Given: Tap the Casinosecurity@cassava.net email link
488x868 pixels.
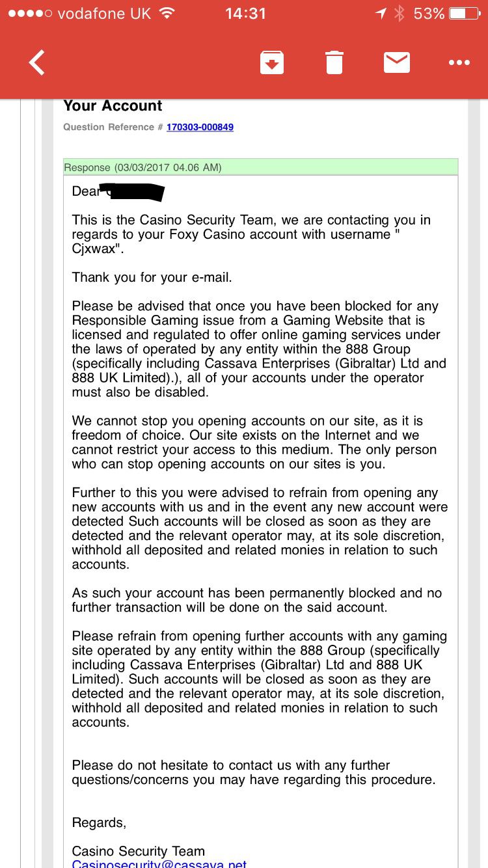Looking at the screenshot, I should [159, 864].
